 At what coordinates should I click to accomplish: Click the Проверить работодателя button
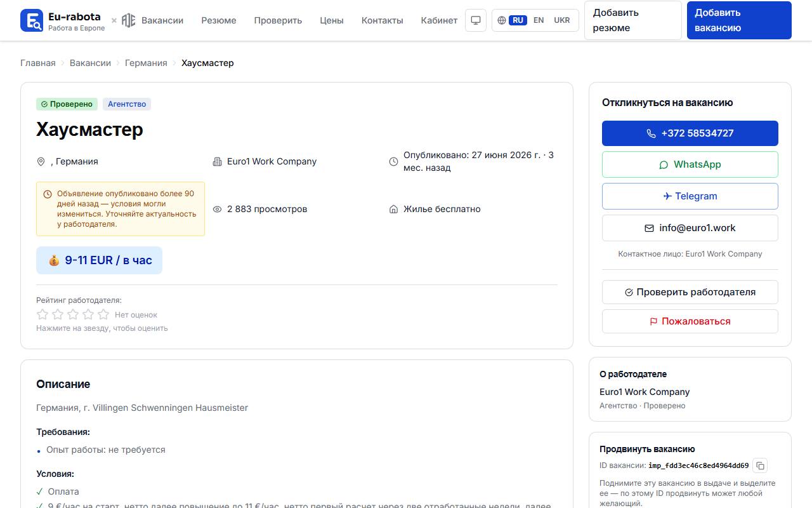coord(690,292)
